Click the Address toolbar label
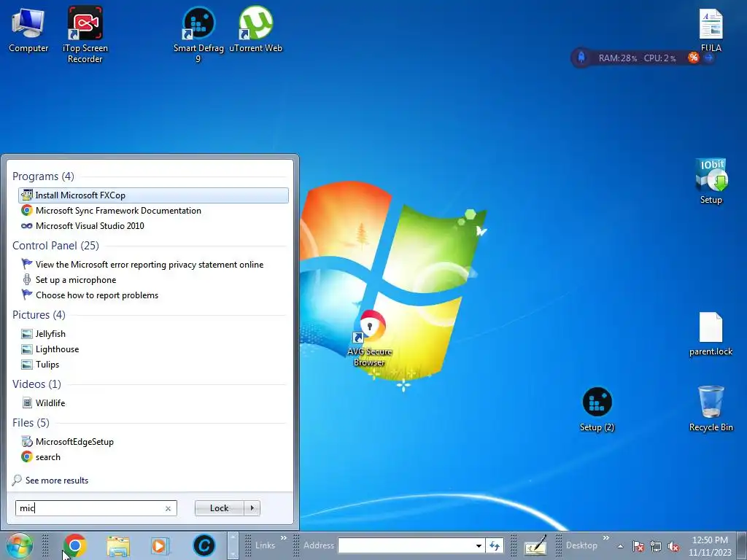This screenshot has width=747, height=560. [x=318, y=545]
